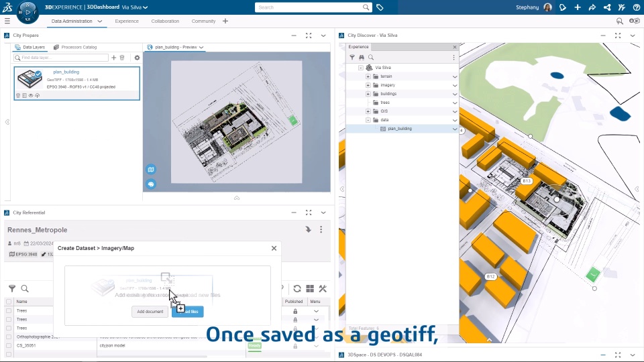The width and height of the screenshot is (644, 362).
Task: Click the upload cloud icon on plan_building card
Action: [38, 95]
